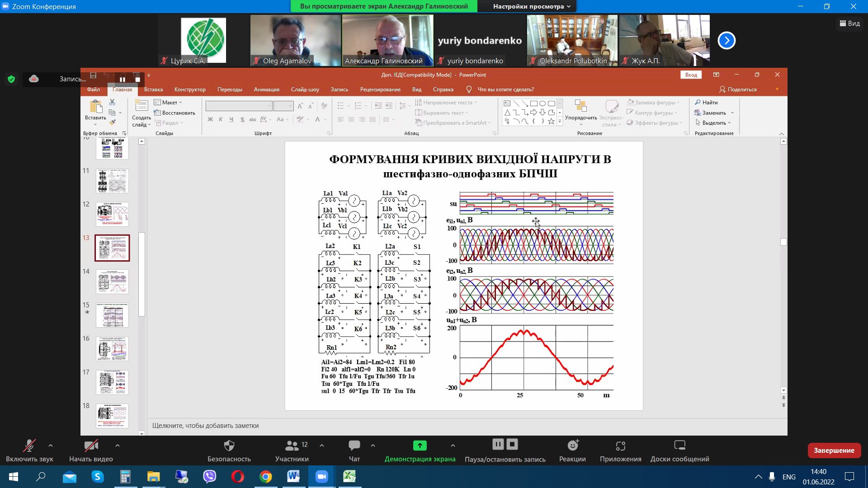Image resolution: width=868 pixels, height=488 pixels.
Task: Toggle strikethrough (abc) formatting
Action: (x=253, y=119)
